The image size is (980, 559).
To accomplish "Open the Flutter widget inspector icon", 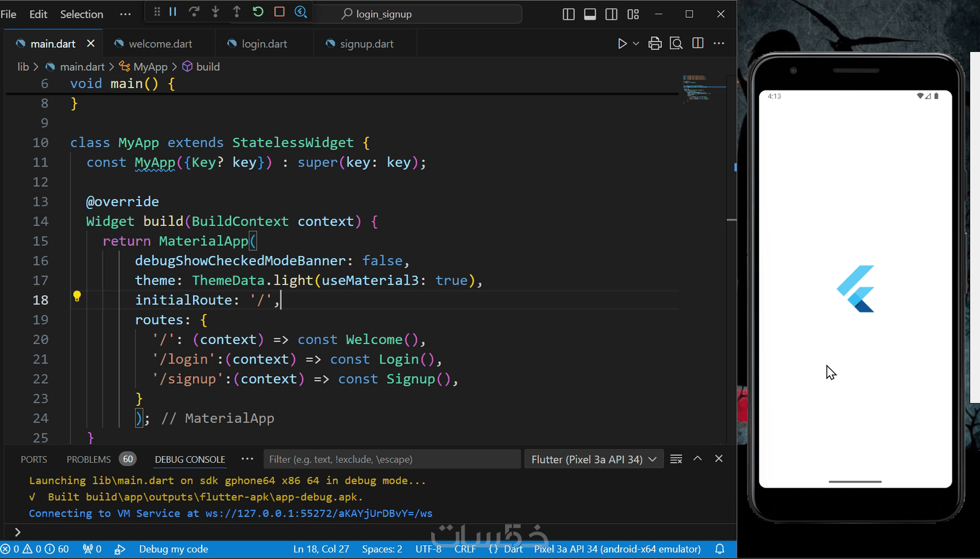I will [x=301, y=12].
